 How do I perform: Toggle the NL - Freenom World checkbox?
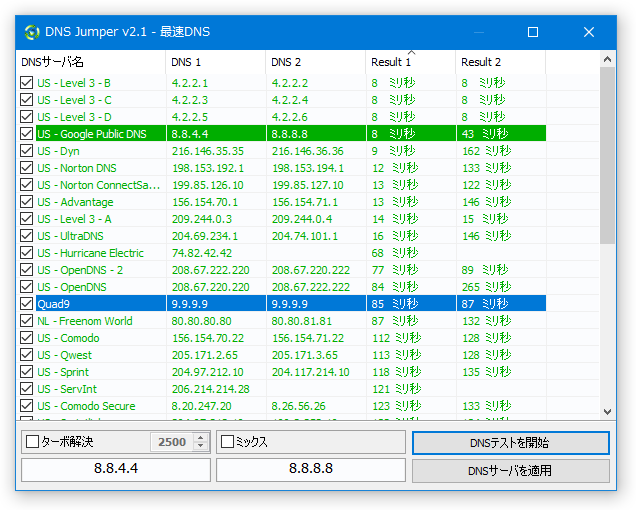pyautogui.click(x=26, y=321)
